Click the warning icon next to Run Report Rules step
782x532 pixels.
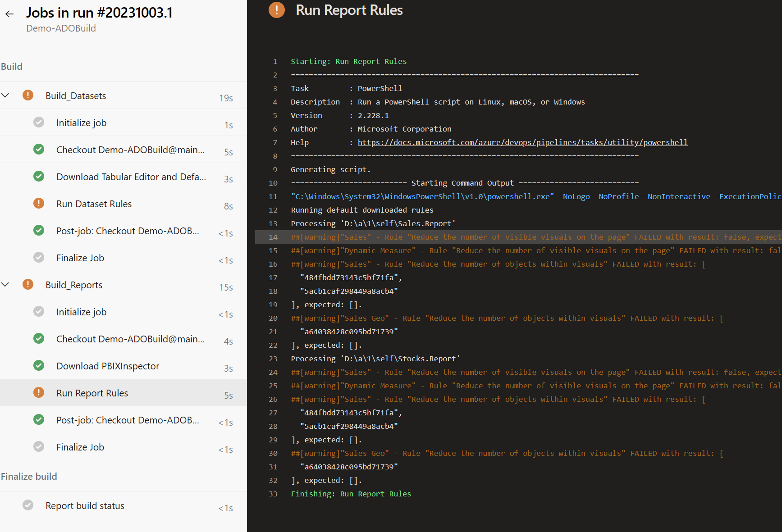point(39,392)
